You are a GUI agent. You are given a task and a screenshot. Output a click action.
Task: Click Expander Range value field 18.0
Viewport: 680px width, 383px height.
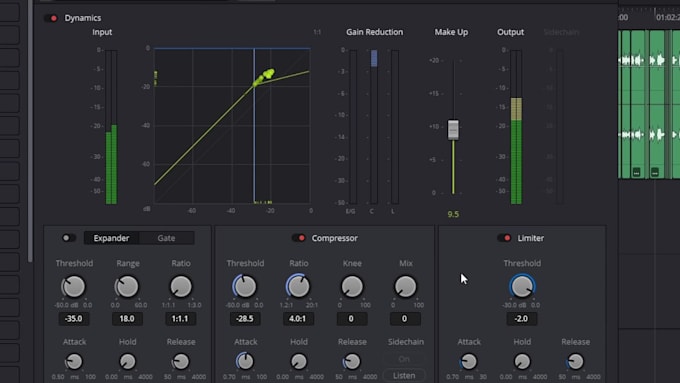[127, 319]
